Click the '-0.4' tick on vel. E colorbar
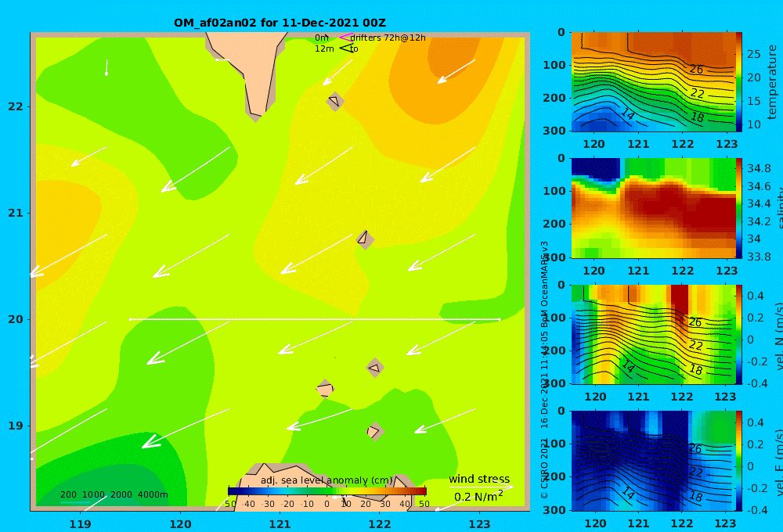This screenshot has height=532, width=783. tap(757, 509)
